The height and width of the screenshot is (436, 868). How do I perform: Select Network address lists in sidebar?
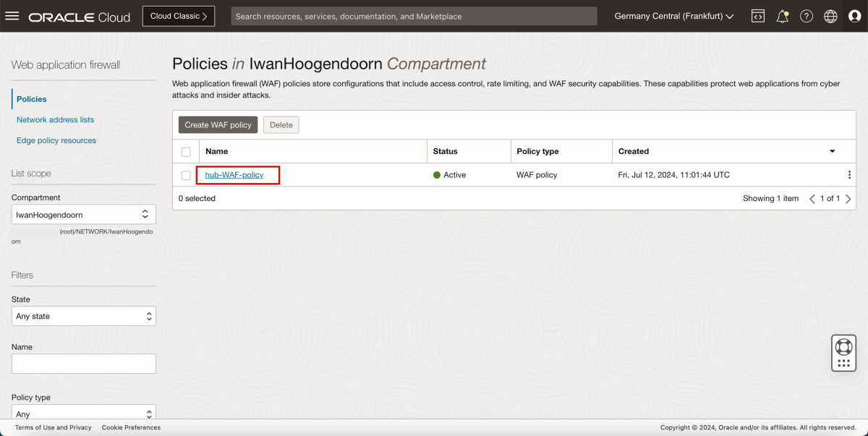coord(54,119)
